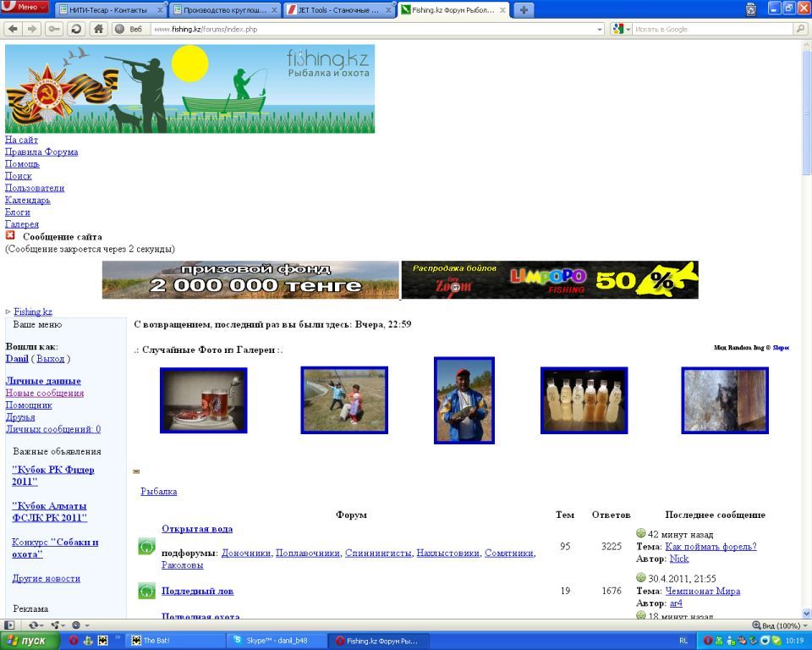Open the Поиск link

coord(18,176)
